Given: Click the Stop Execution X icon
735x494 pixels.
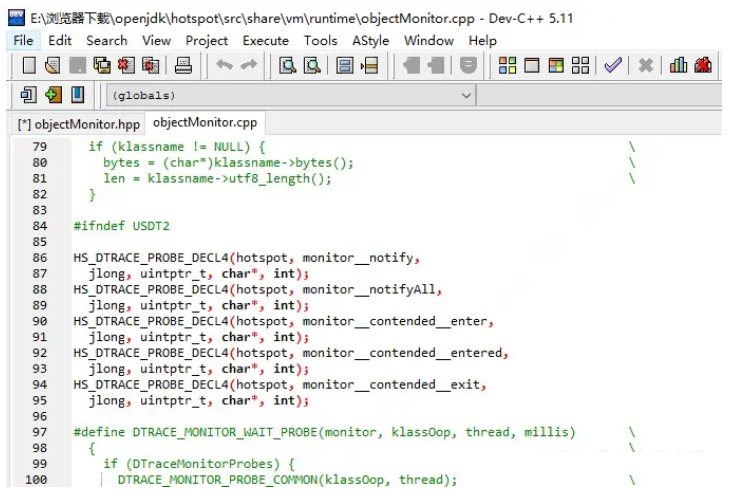Looking at the screenshot, I should click(646, 66).
